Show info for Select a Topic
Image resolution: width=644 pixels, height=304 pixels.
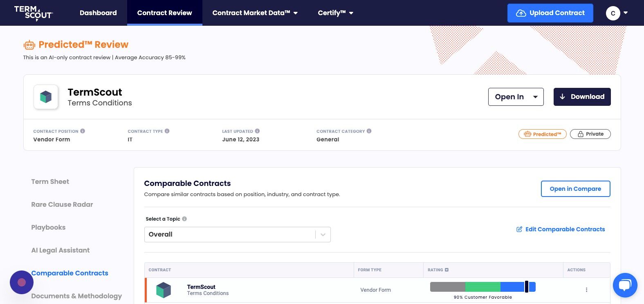click(x=184, y=219)
